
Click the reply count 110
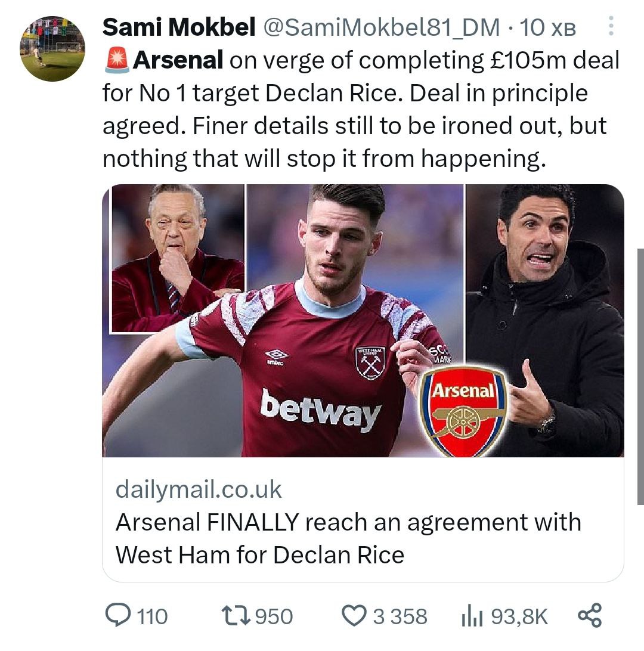click(152, 616)
